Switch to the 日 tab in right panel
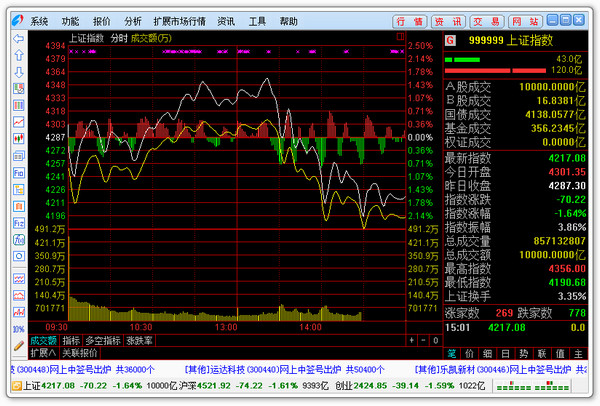The width and height of the screenshot is (600, 406). 505,354
